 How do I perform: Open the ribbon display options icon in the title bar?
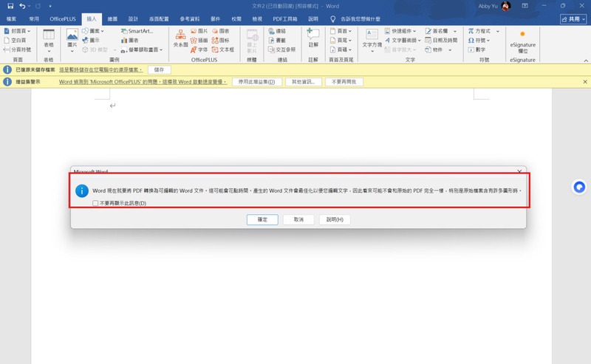525,6
